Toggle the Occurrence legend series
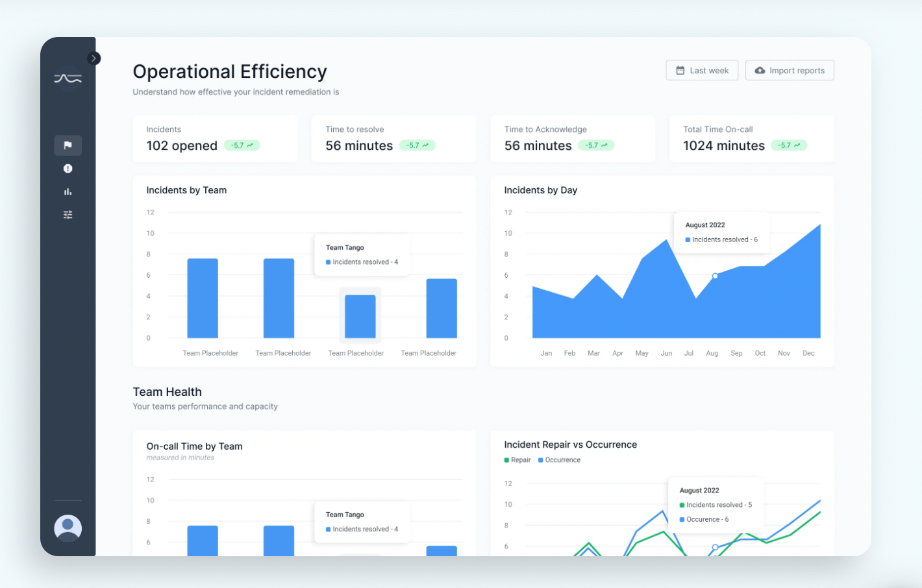The width and height of the screenshot is (922, 588). pos(559,460)
